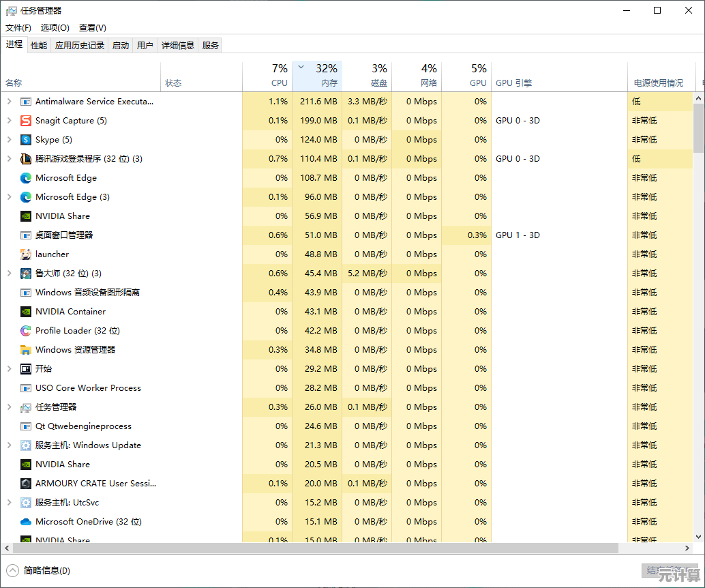Click the 腾讯游戏登录程序 process icon

tap(26, 159)
